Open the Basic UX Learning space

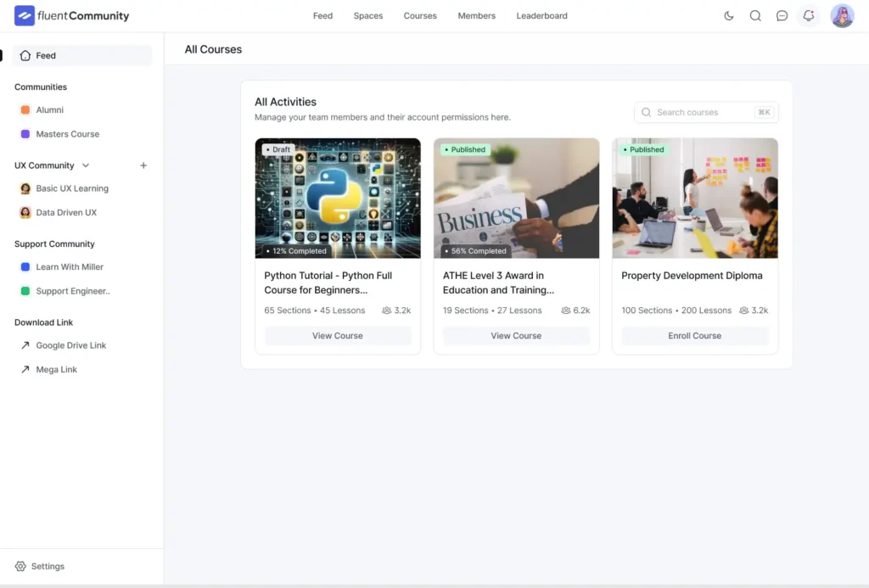tap(72, 188)
